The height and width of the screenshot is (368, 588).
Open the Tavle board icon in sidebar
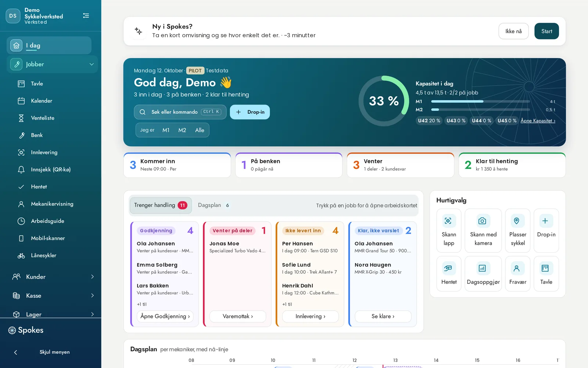coord(21,84)
